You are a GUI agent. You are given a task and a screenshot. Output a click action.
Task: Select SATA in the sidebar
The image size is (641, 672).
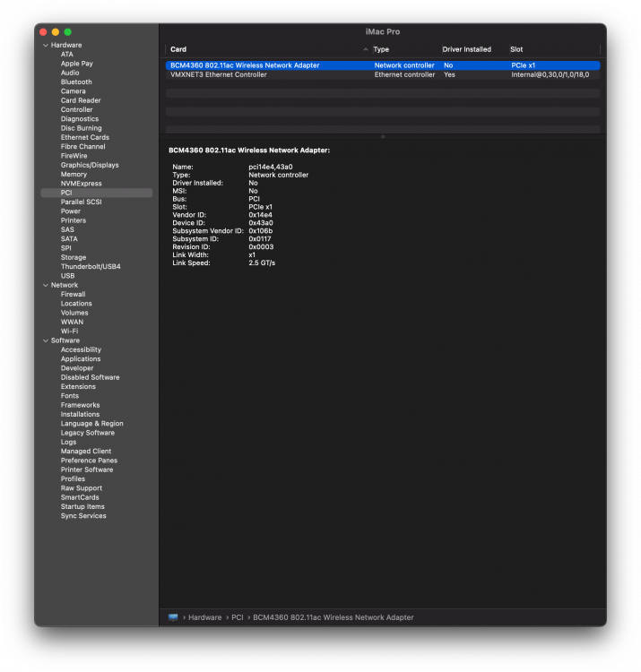69,238
